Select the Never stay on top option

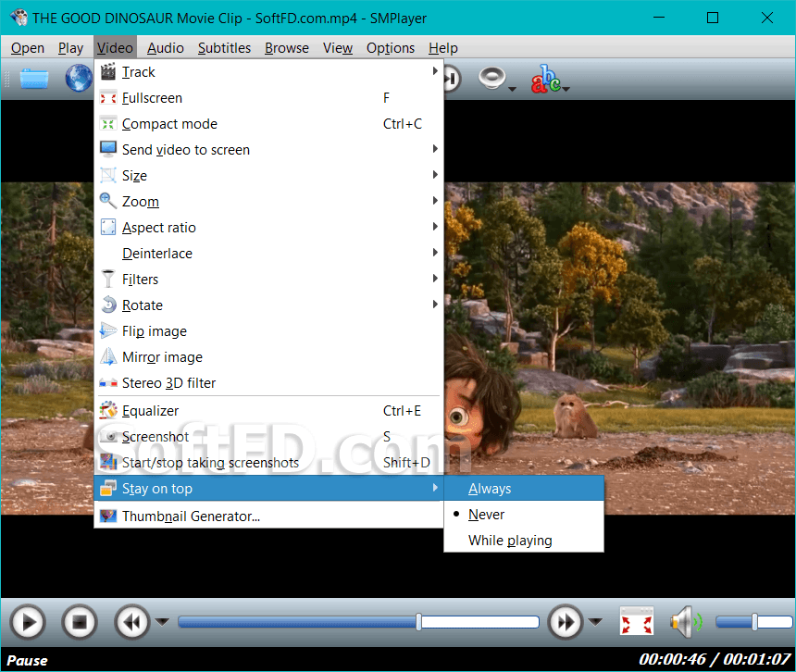pos(524,514)
